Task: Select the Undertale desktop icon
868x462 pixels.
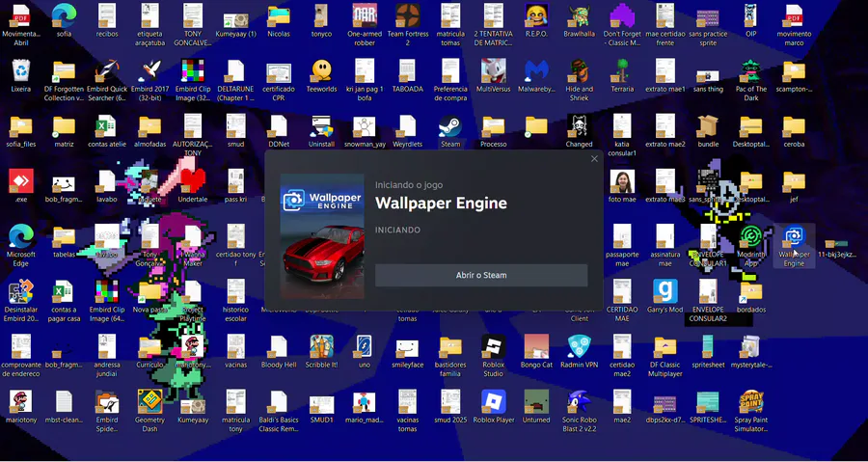Action: click(193, 186)
